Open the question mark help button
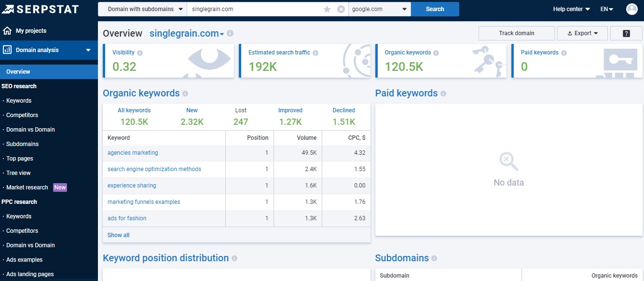This screenshot has height=281, width=644. (x=626, y=33)
